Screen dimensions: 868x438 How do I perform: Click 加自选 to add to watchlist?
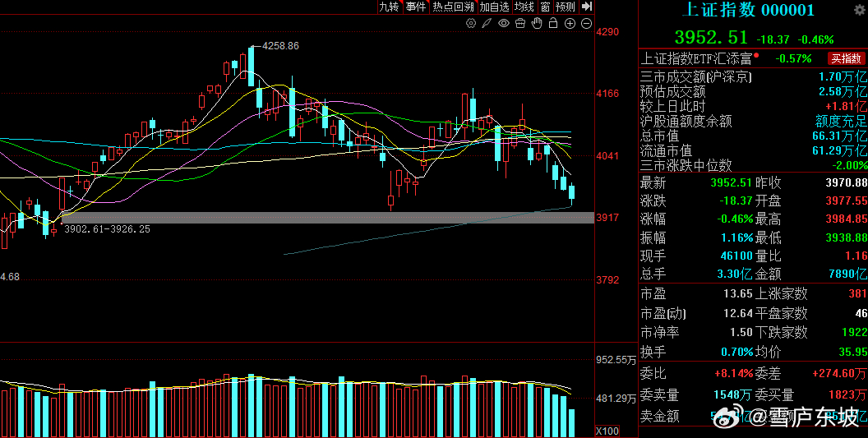point(494,7)
